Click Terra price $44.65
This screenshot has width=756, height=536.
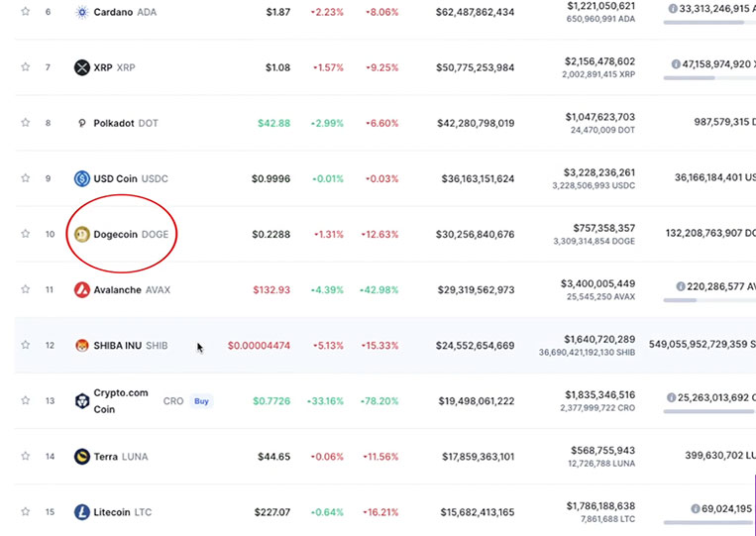[x=273, y=457]
